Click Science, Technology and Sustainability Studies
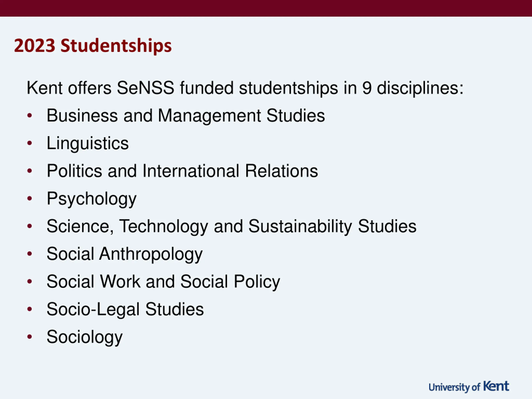Image resolution: width=532 pixels, height=399 pixels. click(231, 227)
